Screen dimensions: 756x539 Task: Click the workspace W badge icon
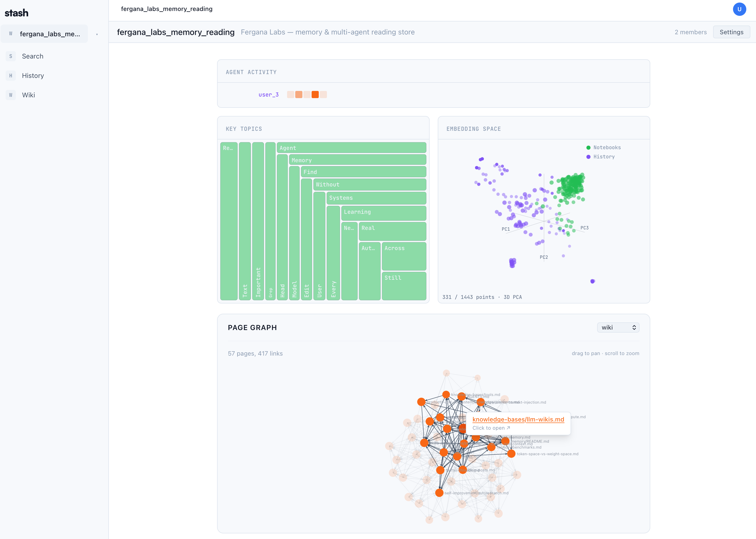(11, 34)
